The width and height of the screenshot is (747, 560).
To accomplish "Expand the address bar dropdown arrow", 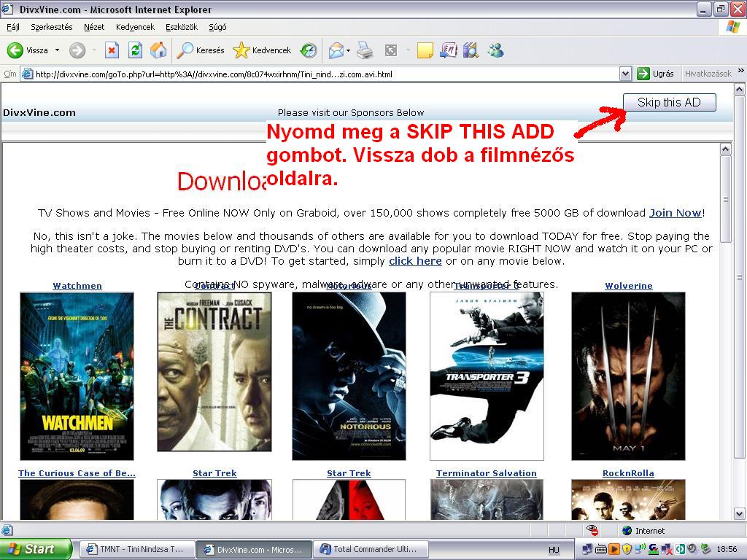I will [625, 74].
